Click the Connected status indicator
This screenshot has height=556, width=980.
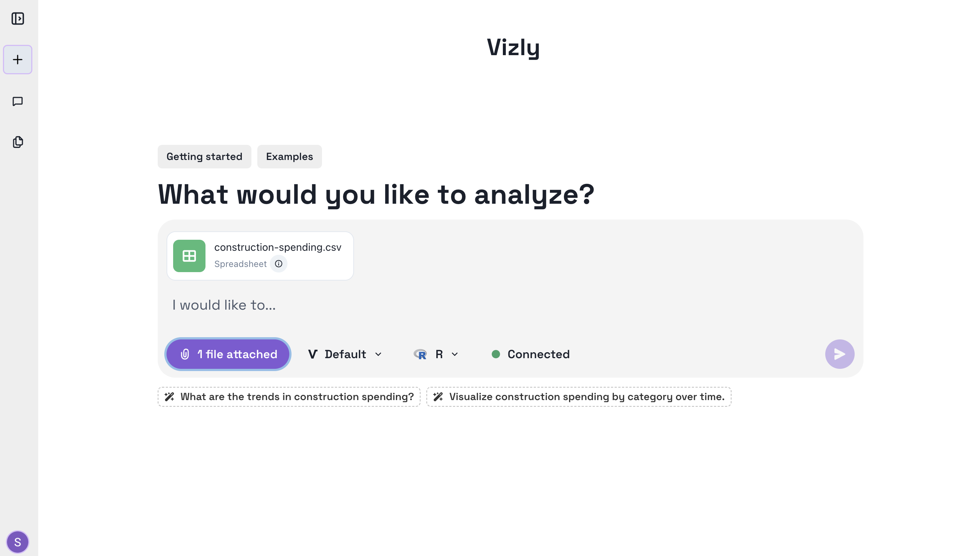tap(531, 354)
